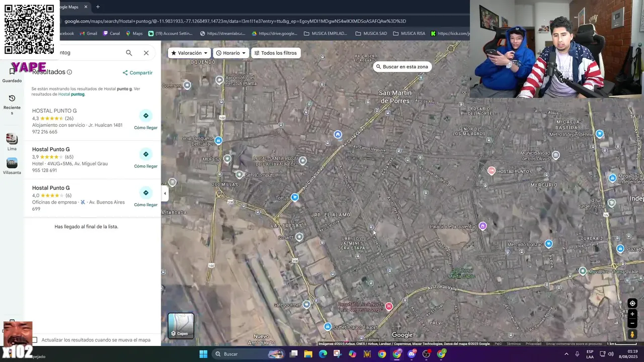Click the San Martín de Porres district label
This screenshot has height=362, width=644.
(x=395, y=97)
